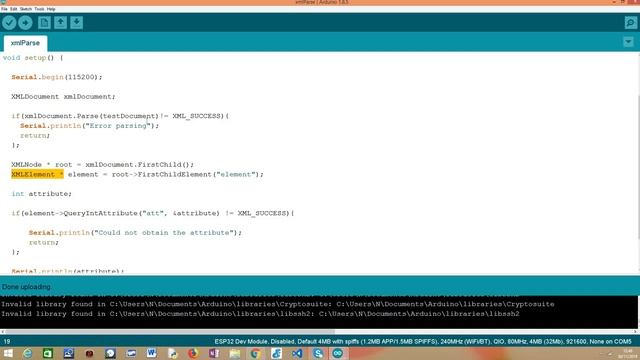Click the libssh2 invalid library console line
The height and width of the screenshot is (360, 640).
pyautogui.click(x=260, y=314)
